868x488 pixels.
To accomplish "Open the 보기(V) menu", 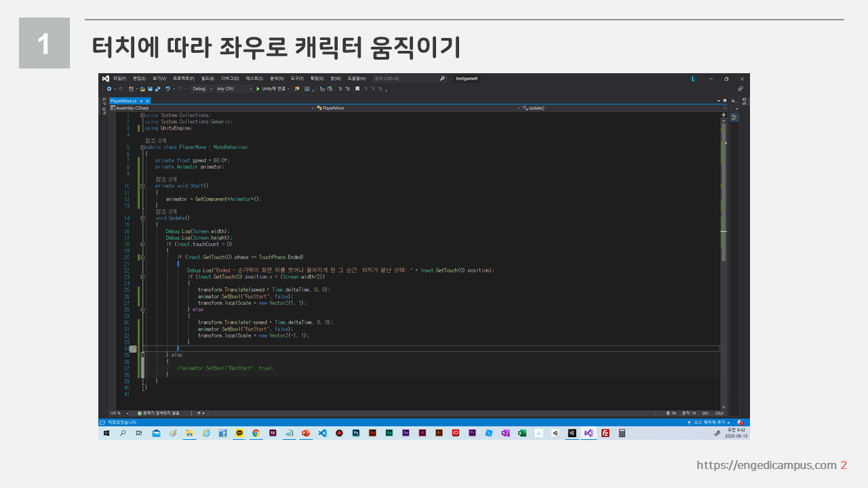I will (159, 79).
